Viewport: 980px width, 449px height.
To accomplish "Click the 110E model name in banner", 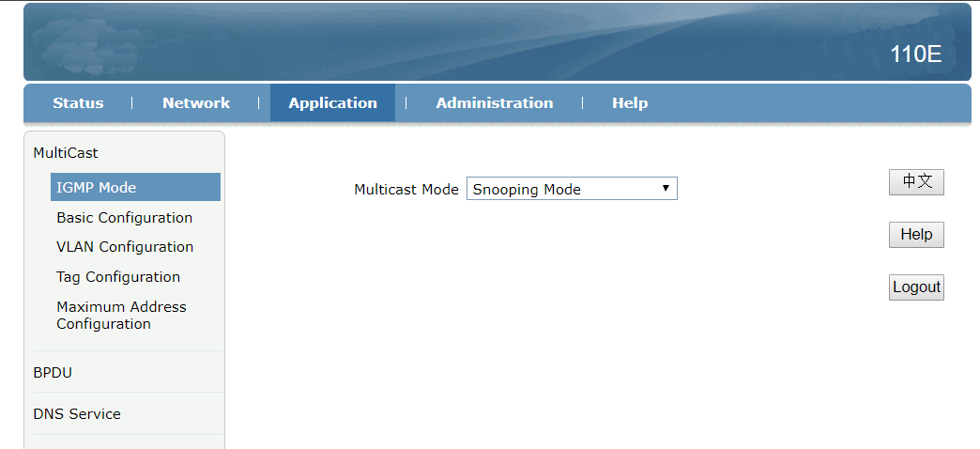I will [x=915, y=54].
